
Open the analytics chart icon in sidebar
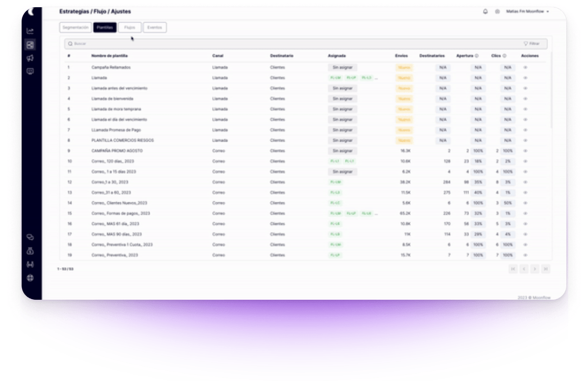point(30,31)
